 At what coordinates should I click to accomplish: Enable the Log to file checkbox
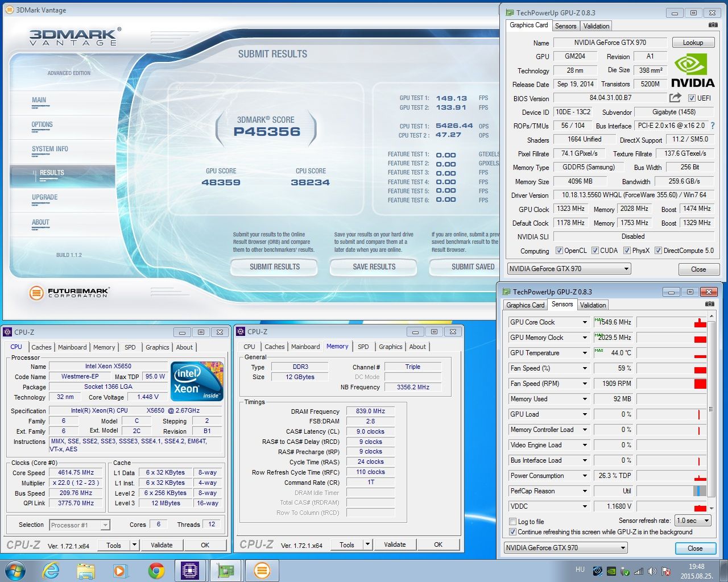pos(512,521)
